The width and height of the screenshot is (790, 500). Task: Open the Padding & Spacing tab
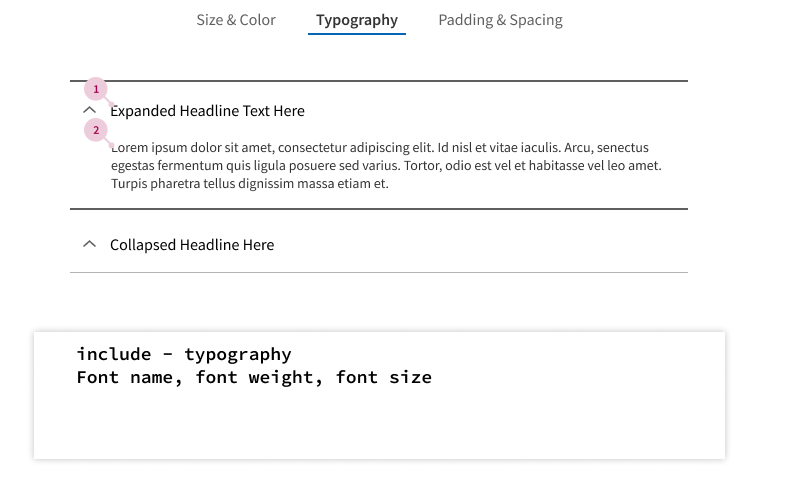click(500, 20)
